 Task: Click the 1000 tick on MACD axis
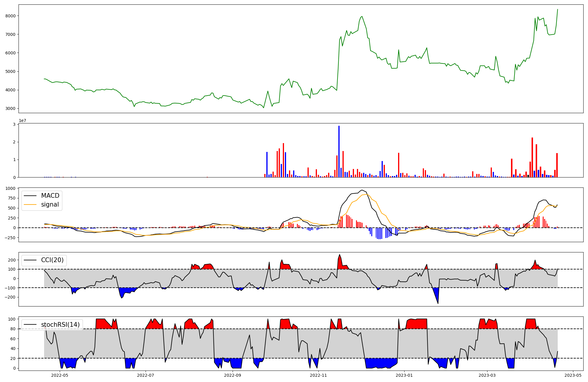[10, 188]
